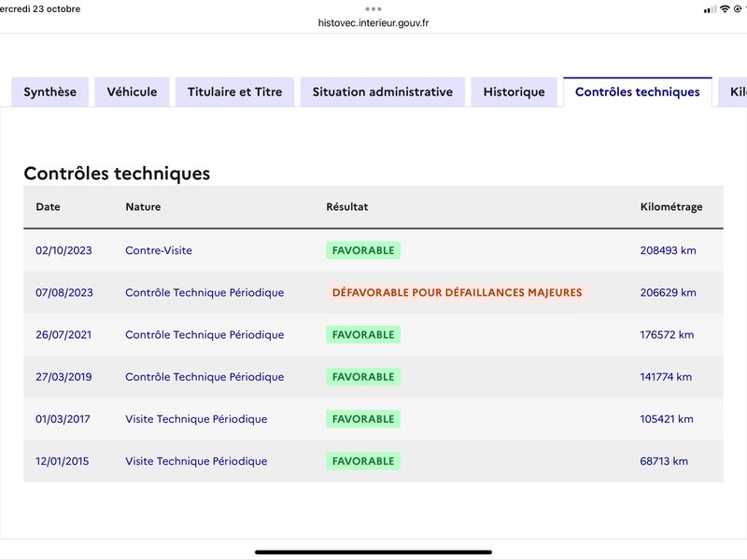Go to the Historique tab
747x560 pixels.
click(x=514, y=91)
